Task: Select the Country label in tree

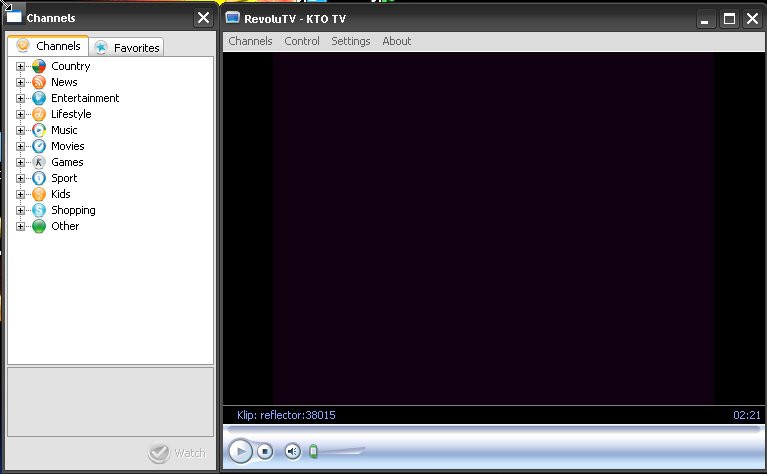Action: pos(70,66)
